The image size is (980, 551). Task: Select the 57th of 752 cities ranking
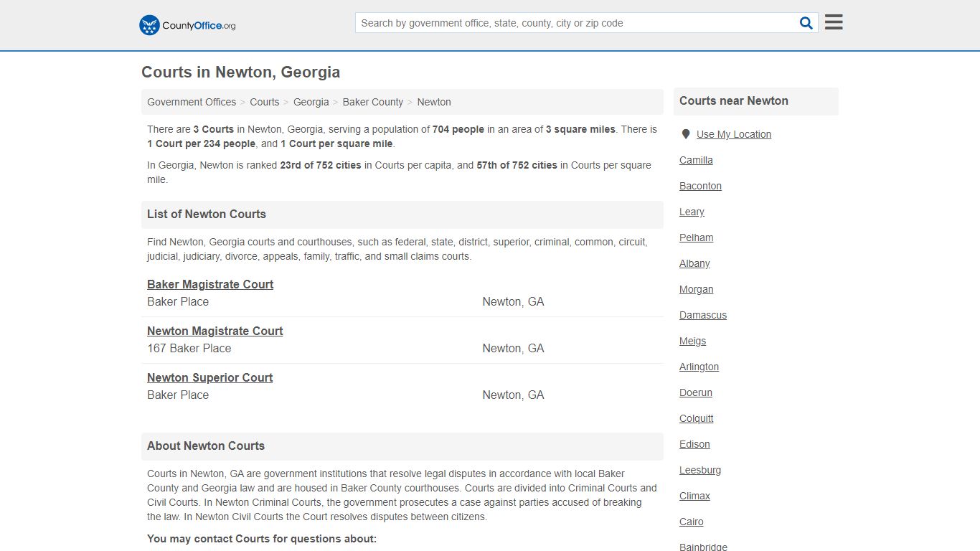(517, 165)
